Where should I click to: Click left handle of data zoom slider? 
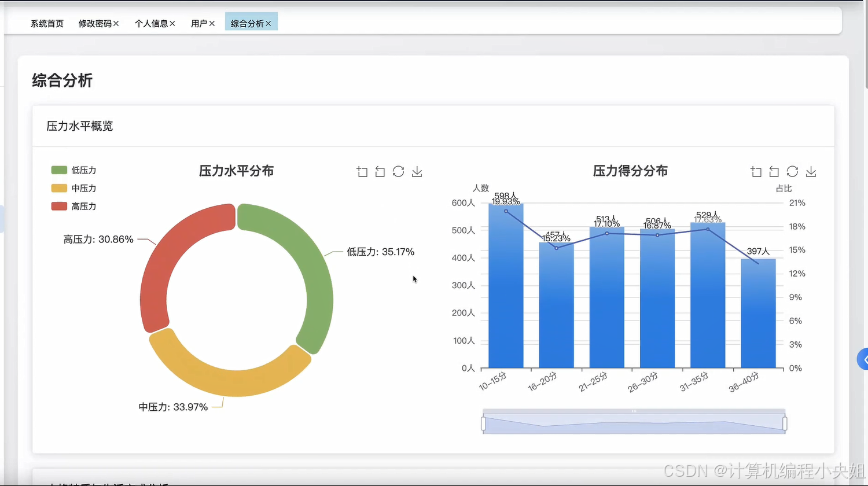483,424
